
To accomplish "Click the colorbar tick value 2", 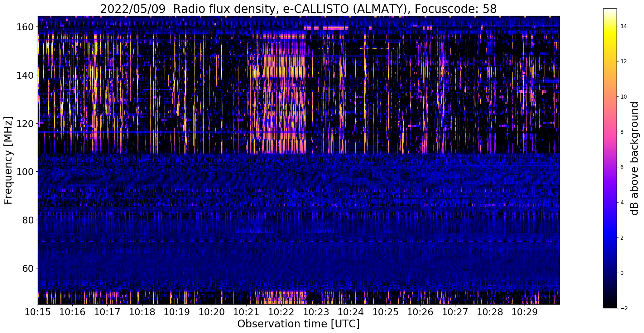I will [x=622, y=238].
